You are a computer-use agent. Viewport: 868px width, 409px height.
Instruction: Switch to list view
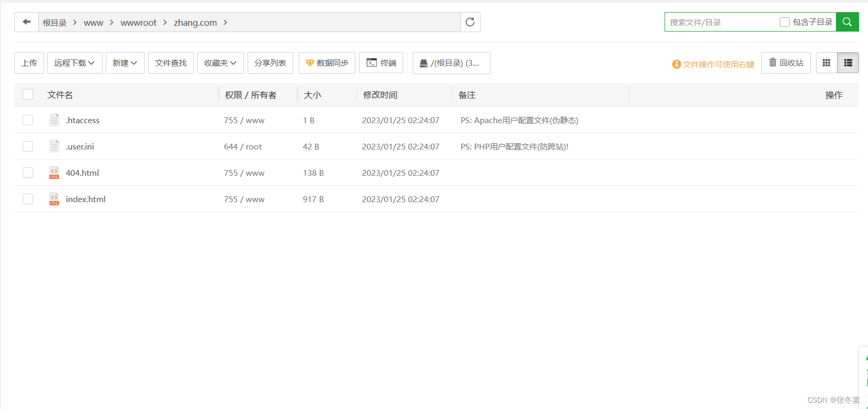(847, 63)
